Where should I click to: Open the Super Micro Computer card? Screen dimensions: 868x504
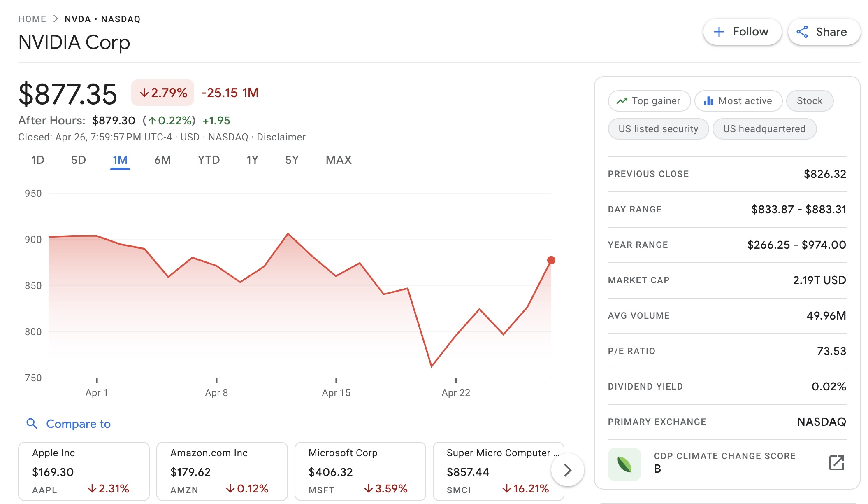(x=498, y=471)
